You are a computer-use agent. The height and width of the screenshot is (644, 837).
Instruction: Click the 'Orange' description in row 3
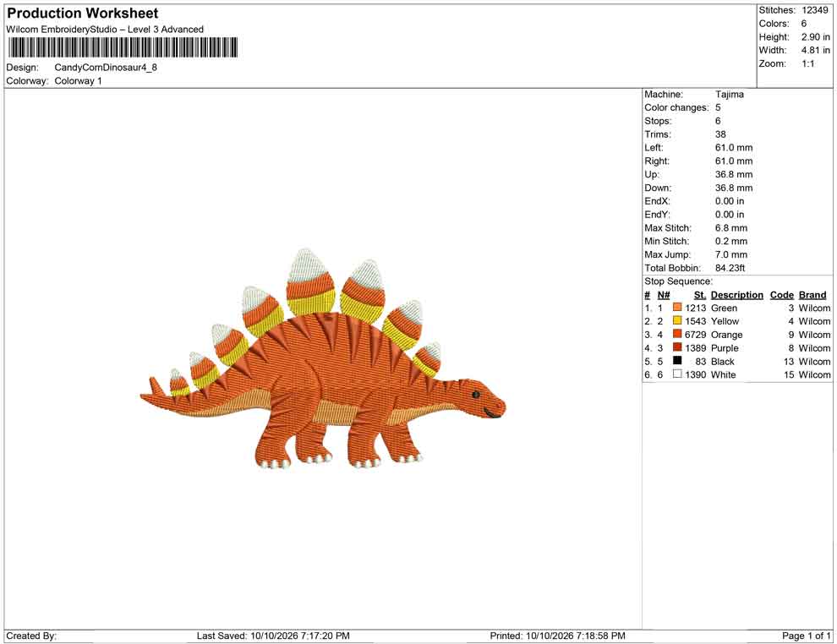point(726,335)
